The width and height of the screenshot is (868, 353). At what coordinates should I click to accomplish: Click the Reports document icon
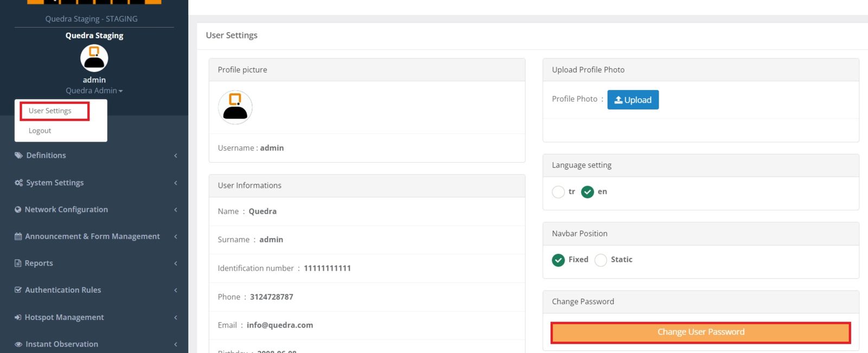pyautogui.click(x=18, y=264)
